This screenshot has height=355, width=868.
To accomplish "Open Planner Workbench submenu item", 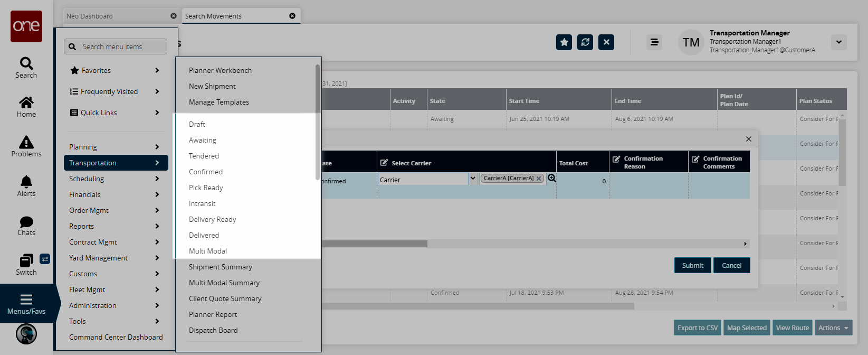I will [220, 70].
